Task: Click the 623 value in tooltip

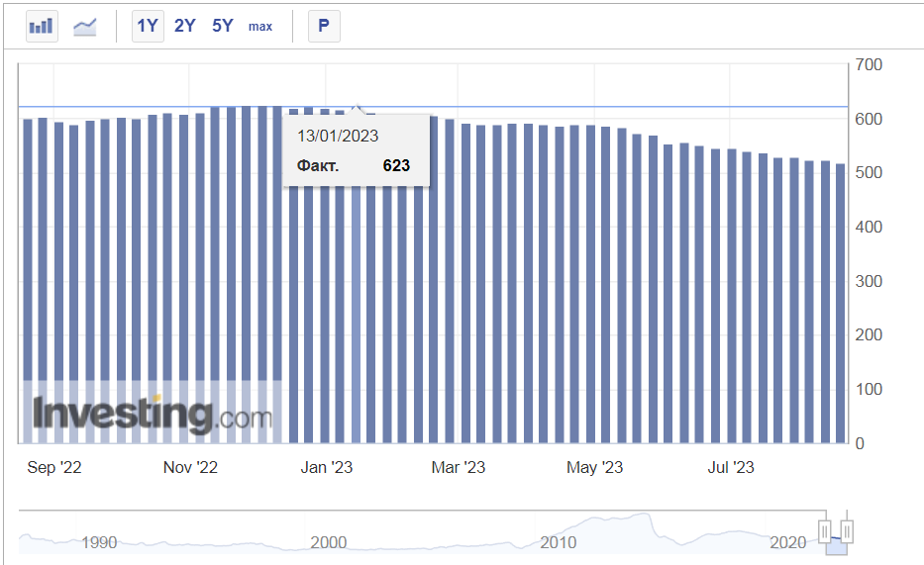Action: click(x=396, y=166)
